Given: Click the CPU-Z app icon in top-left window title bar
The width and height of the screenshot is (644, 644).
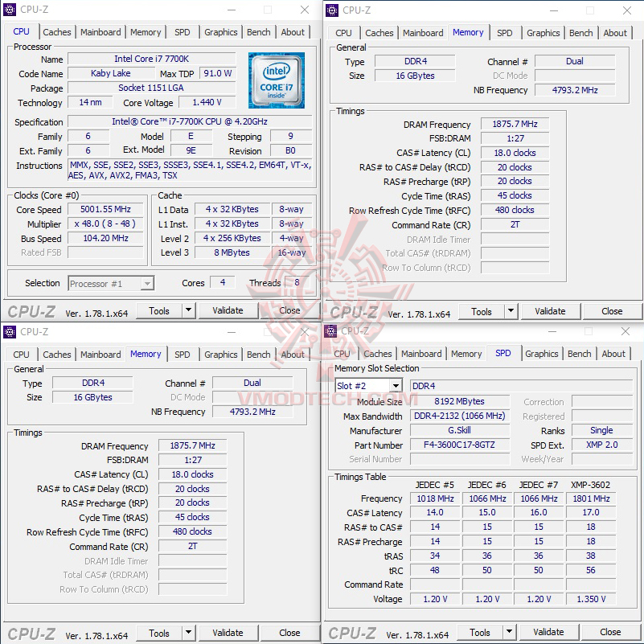Looking at the screenshot, I should [x=10, y=10].
